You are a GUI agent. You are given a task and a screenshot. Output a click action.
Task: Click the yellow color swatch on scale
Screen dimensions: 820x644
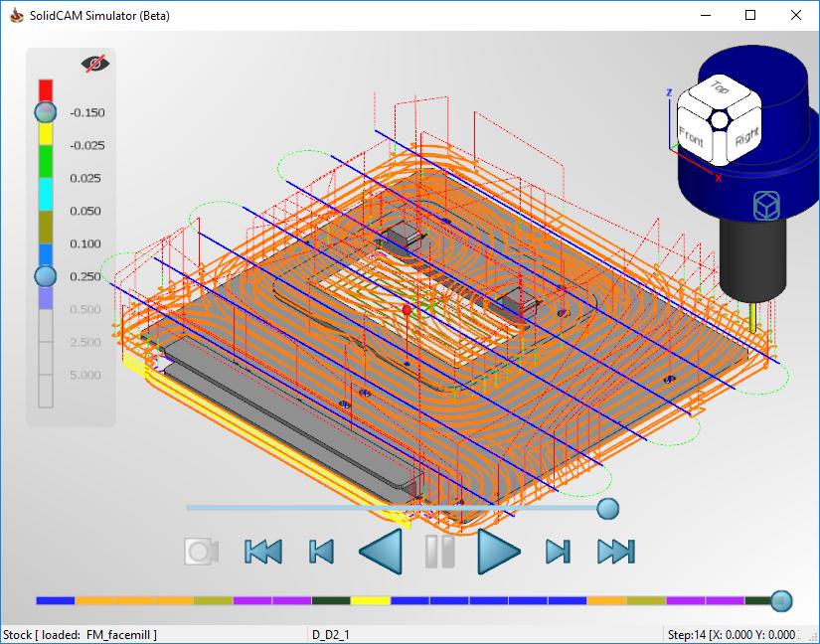coord(46,134)
